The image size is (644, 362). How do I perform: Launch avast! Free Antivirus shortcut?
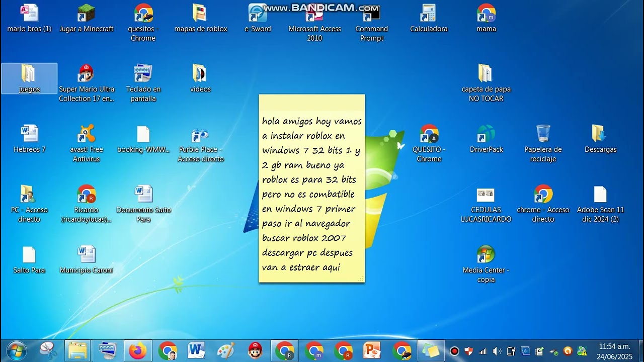[87, 143]
